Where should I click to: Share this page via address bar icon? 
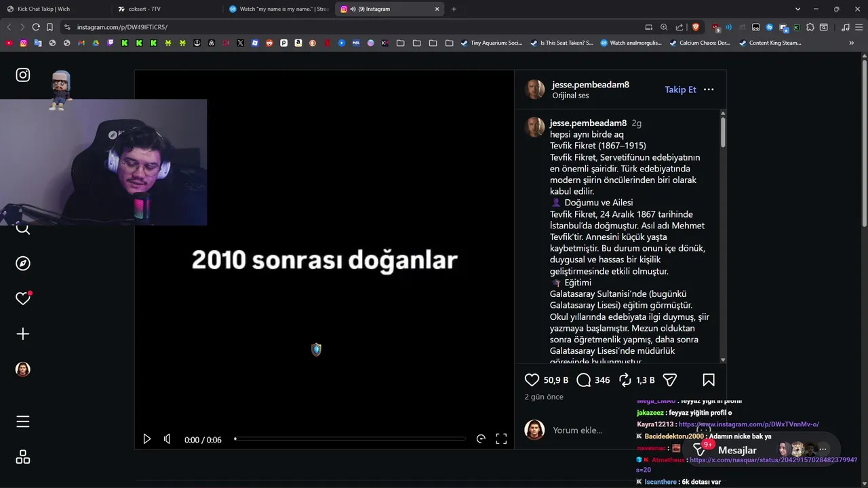coord(679,27)
